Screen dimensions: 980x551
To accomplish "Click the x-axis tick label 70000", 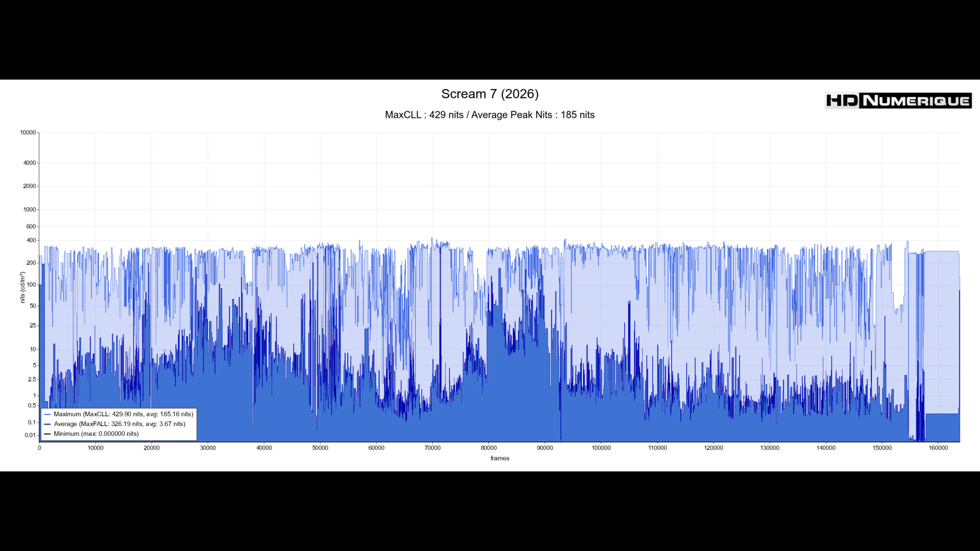I will pos(432,448).
